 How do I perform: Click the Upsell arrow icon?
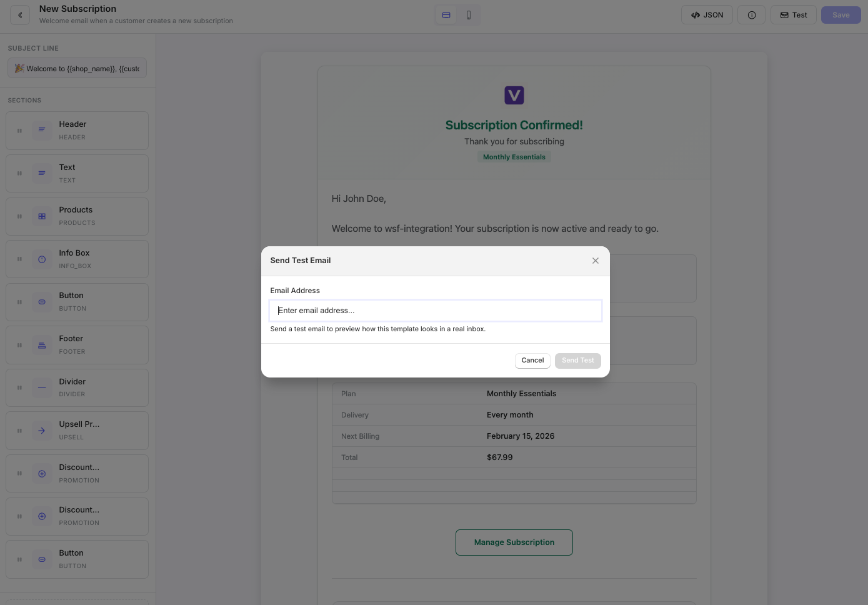(x=42, y=431)
